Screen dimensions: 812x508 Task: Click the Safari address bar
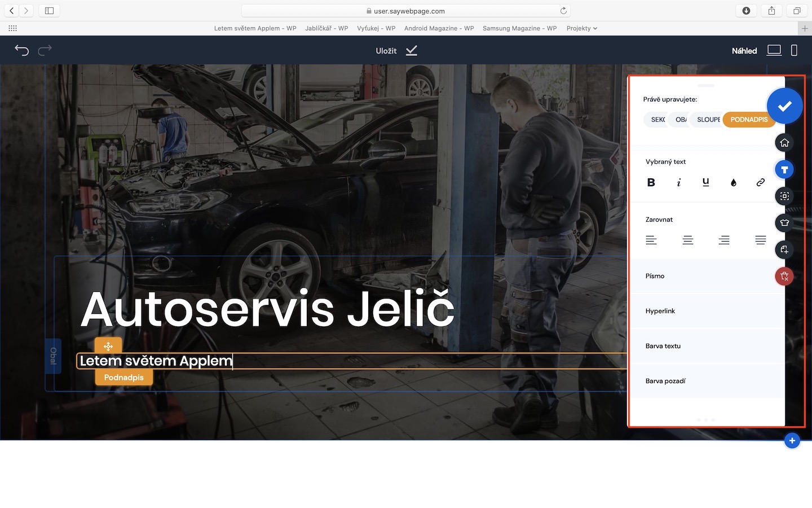coord(406,11)
